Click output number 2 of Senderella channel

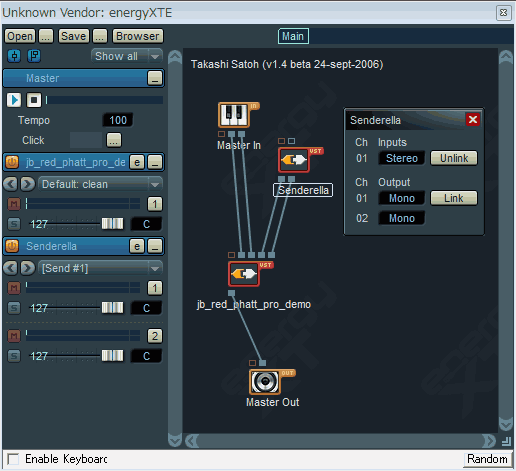click(155, 336)
